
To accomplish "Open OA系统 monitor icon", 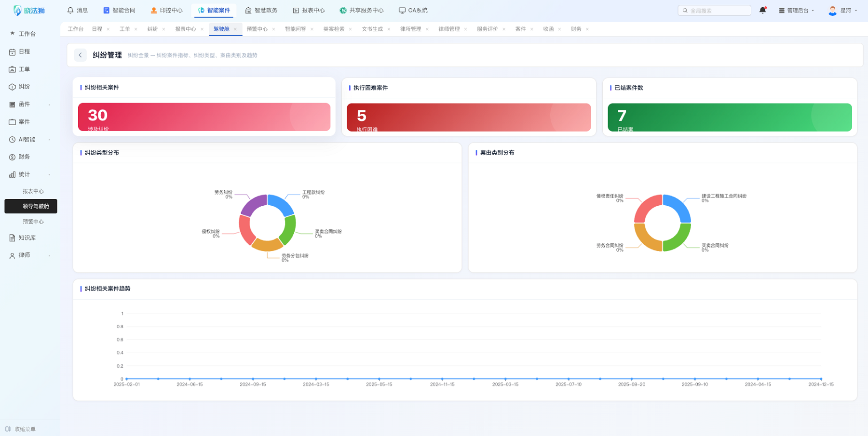I will point(402,10).
